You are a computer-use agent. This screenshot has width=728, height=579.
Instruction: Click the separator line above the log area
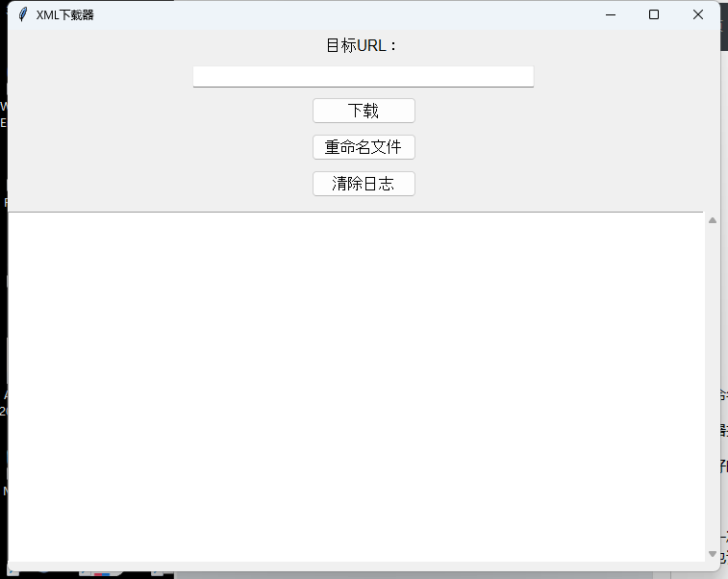pos(356,211)
